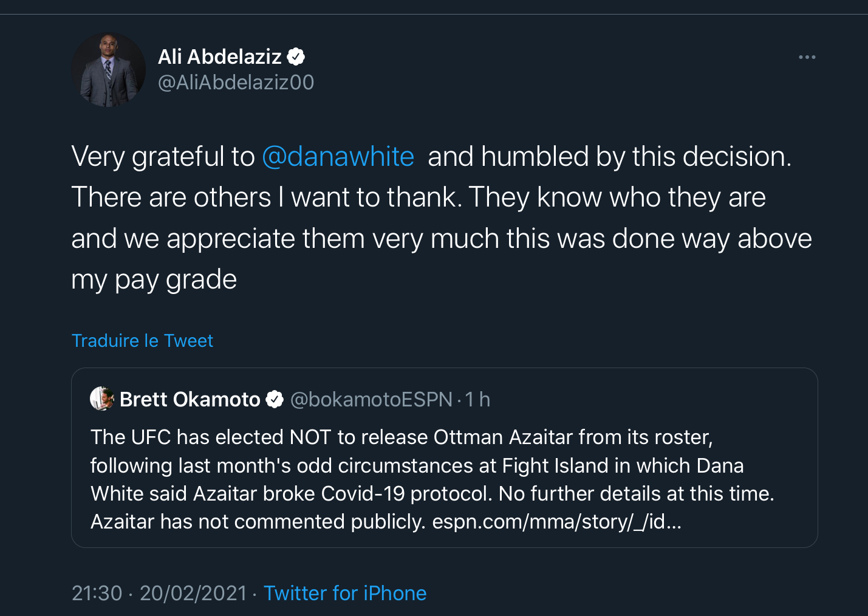This screenshot has width=868, height=616.
Task: Click Traduire le Tweet
Action: pos(142,340)
